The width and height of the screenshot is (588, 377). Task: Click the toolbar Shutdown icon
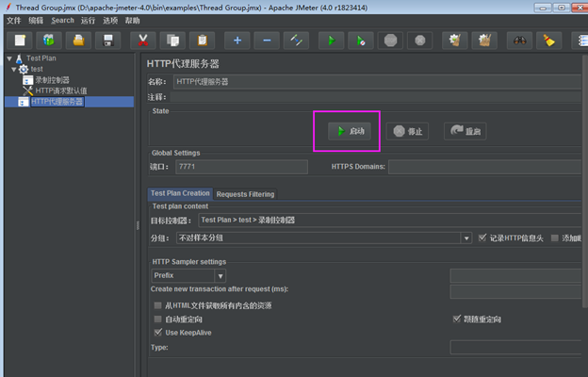(x=420, y=41)
